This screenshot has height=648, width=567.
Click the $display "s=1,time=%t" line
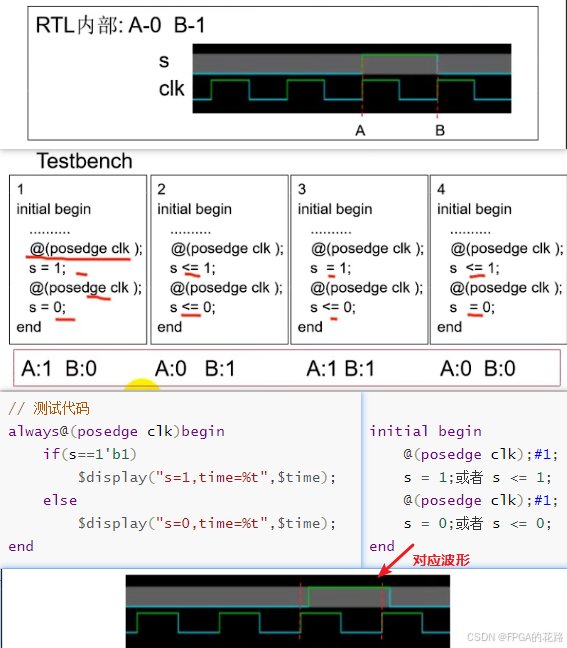point(207,477)
